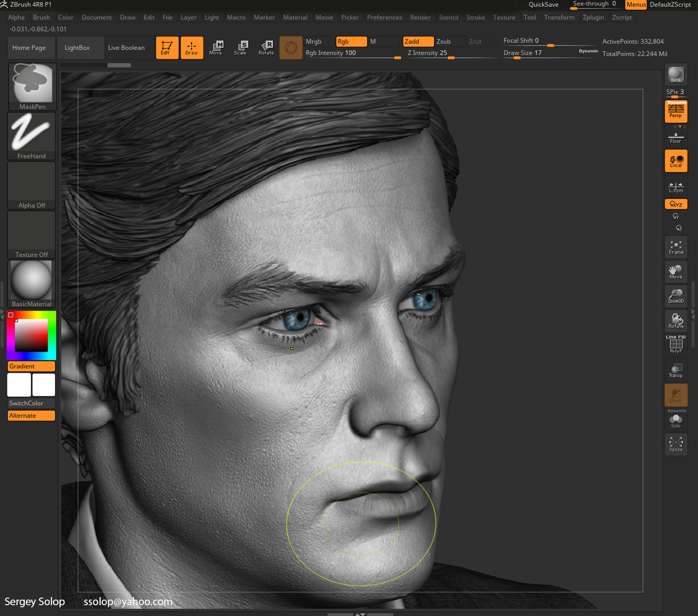Click the Xpose icon

(676, 444)
